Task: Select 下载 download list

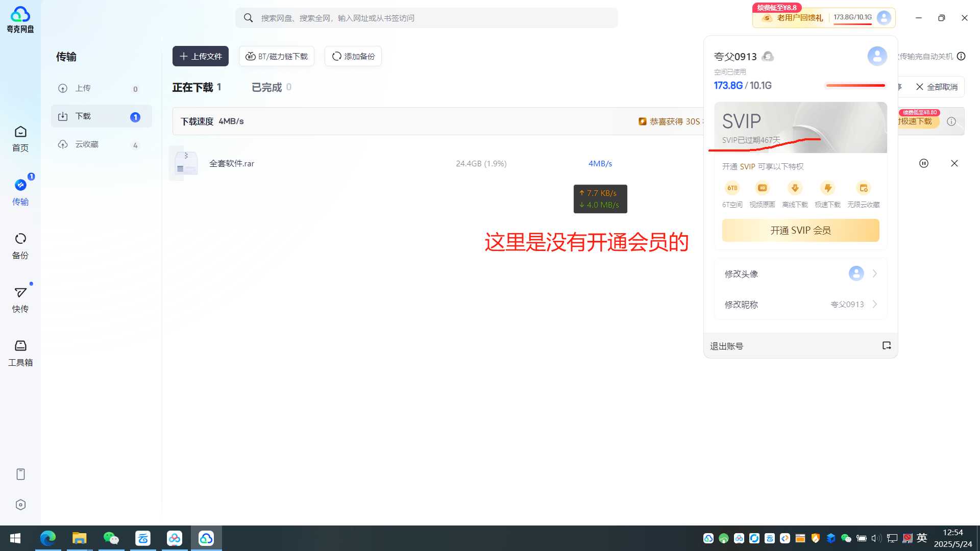Action: (101, 116)
